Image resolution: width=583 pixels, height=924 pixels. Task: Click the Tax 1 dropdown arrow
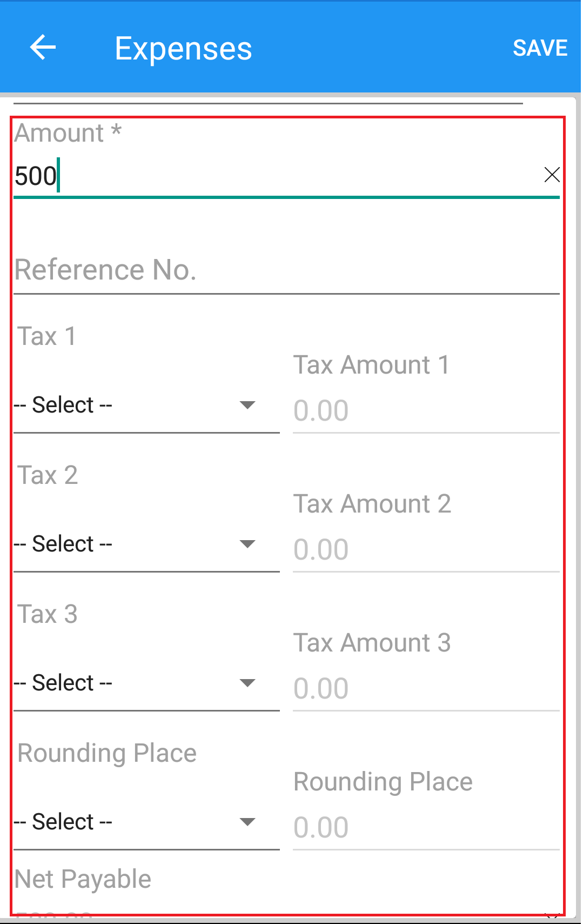(x=247, y=405)
